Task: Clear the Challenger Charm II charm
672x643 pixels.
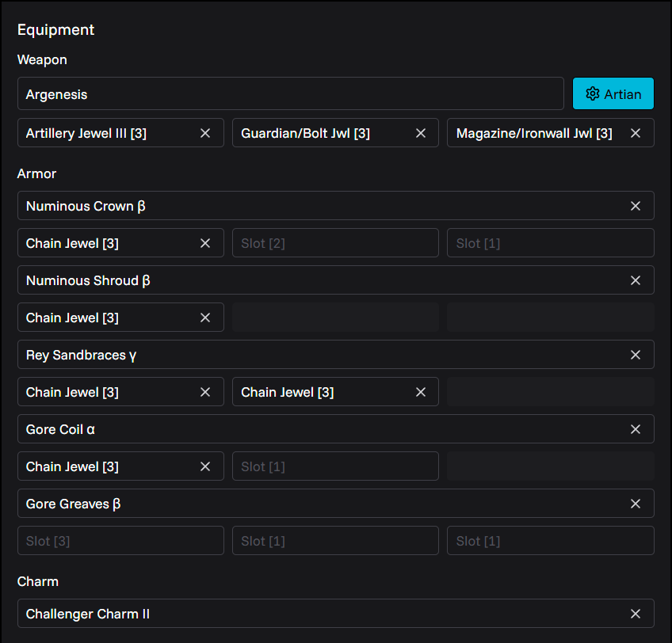Action: (x=636, y=614)
